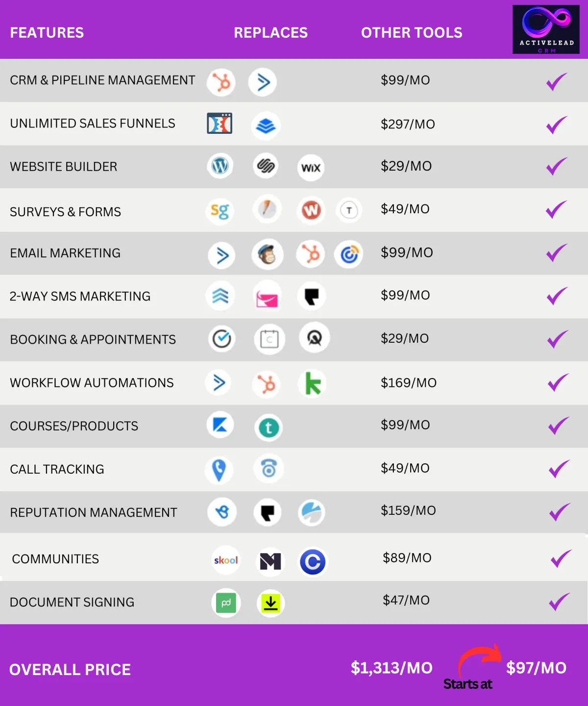Click the Mailchimp monkey icon
The image size is (588, 706).
(x=267, y=254)
